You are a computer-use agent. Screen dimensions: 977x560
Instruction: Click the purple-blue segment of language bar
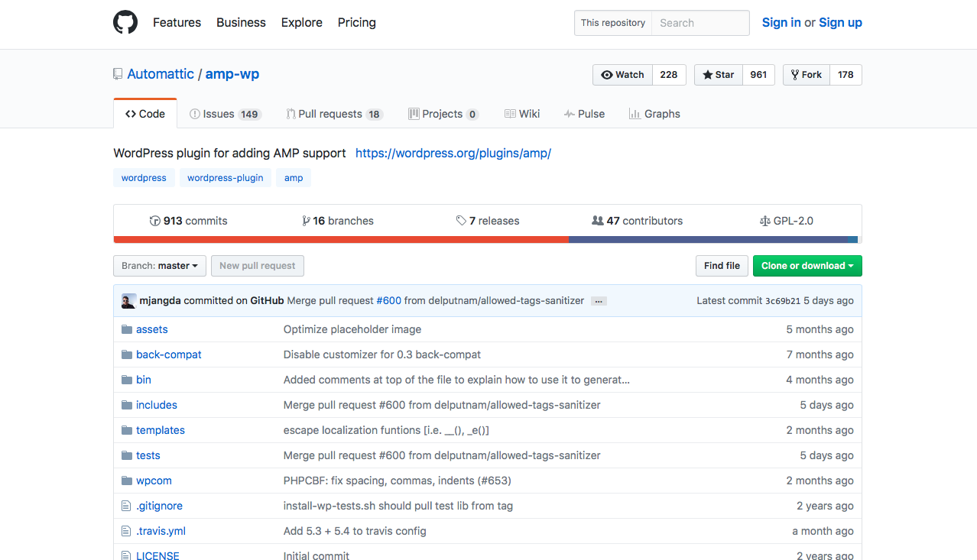(x=708, y=240)
